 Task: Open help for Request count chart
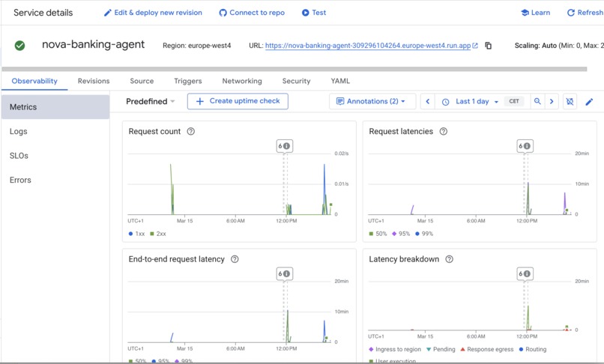pyautogui.click(x=190, y=131)
